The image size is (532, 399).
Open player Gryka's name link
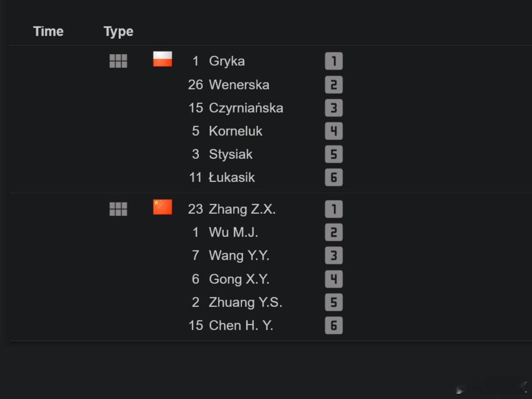coord(226,61)
